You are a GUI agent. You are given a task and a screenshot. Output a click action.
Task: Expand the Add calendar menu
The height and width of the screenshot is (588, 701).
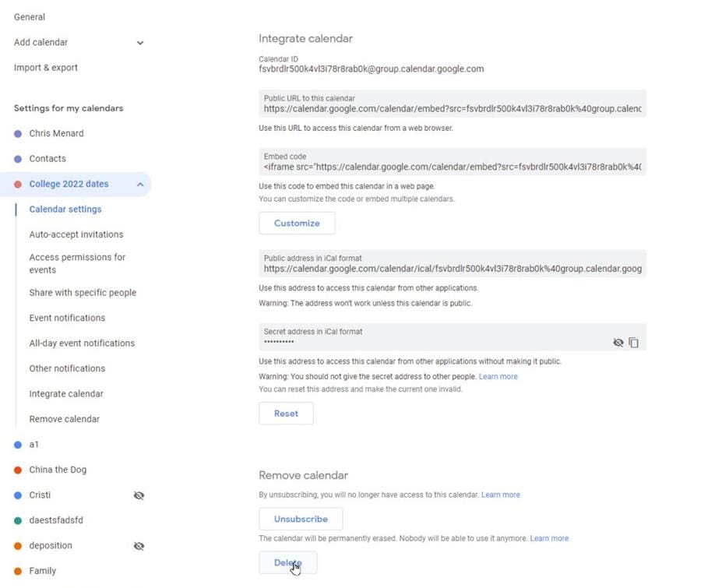click(x=139, y=42)
